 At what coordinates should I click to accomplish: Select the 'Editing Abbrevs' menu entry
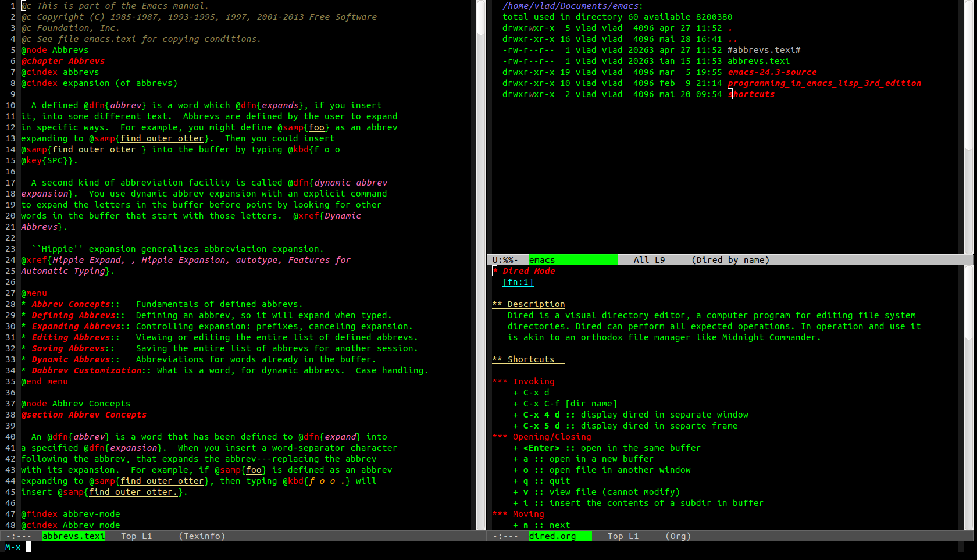point(71,337)
